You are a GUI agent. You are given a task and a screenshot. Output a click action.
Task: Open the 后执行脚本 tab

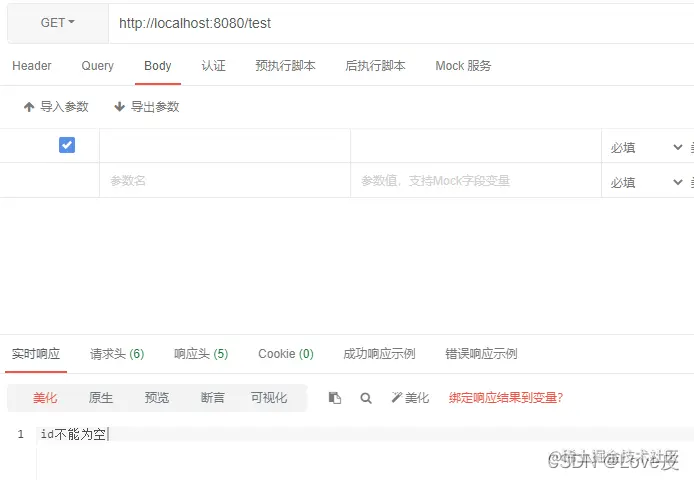pyautogui.click(x=375, y=66)
